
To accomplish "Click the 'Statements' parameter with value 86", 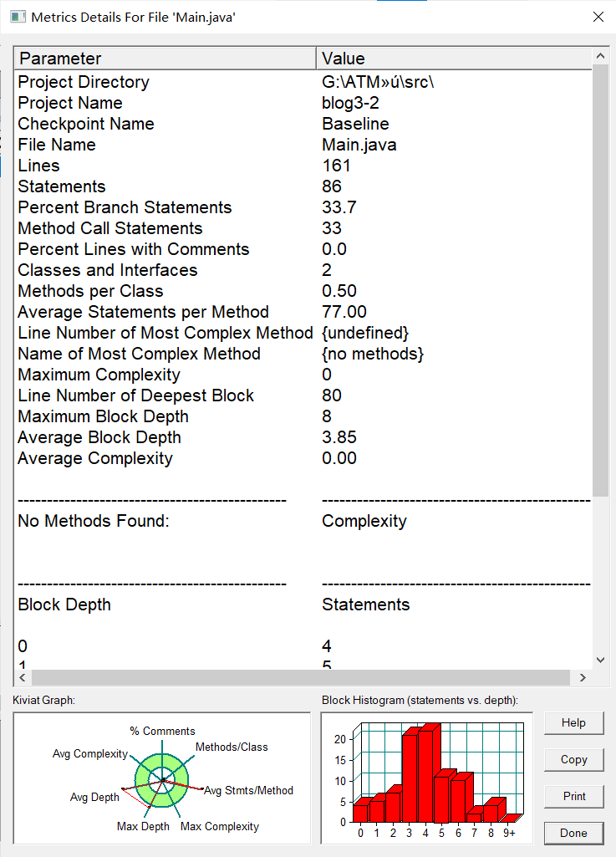I will pyautogui.click(x=62, y=186).
